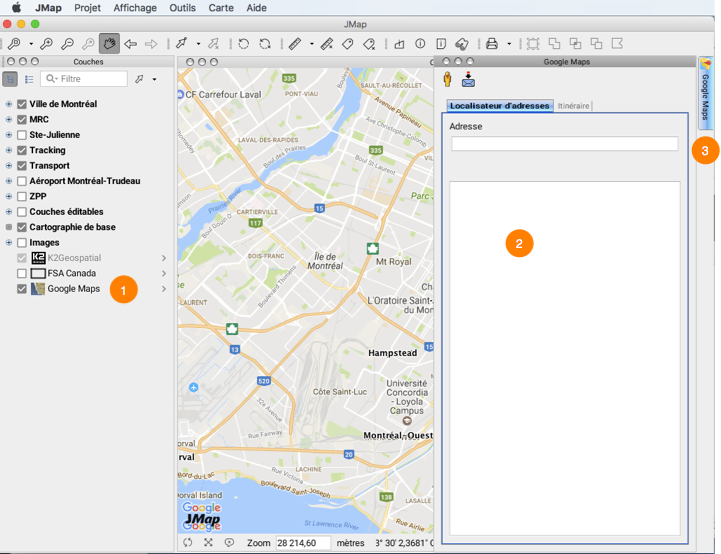Click the Street View pegman icon
The image size is (721, 554).
447,80
